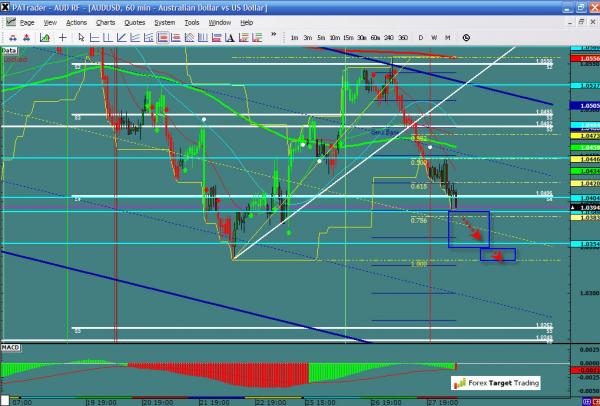Click the MACD indicator panel label
This screenshot has width=600, height=406.
tap(12, 348)
